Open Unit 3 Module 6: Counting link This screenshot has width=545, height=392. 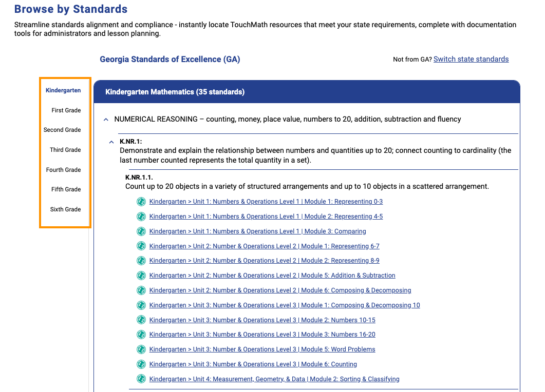tap(253, 364)
